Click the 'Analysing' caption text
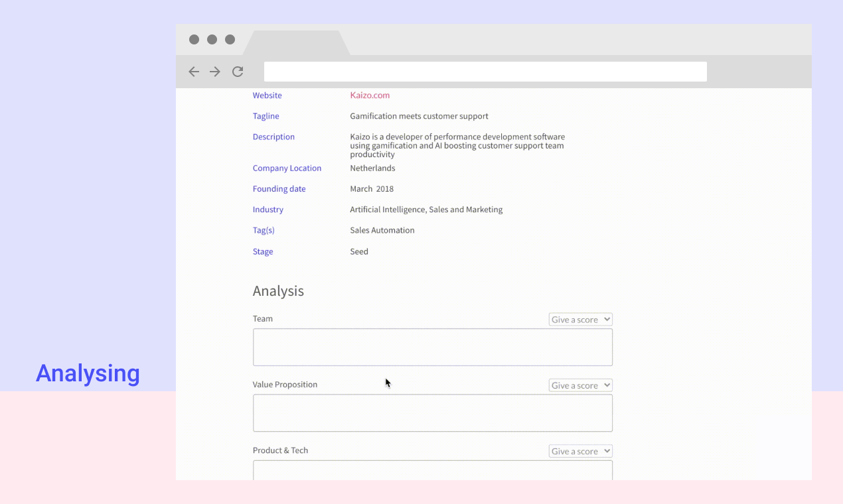The width and height of the screenshot is (843, 504). pos(88,373)
